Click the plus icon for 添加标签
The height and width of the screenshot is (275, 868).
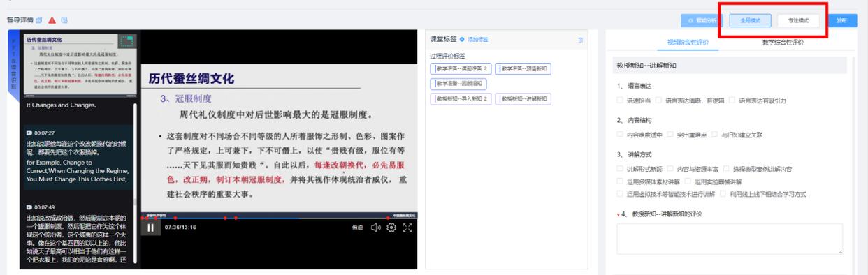(462, 39)
